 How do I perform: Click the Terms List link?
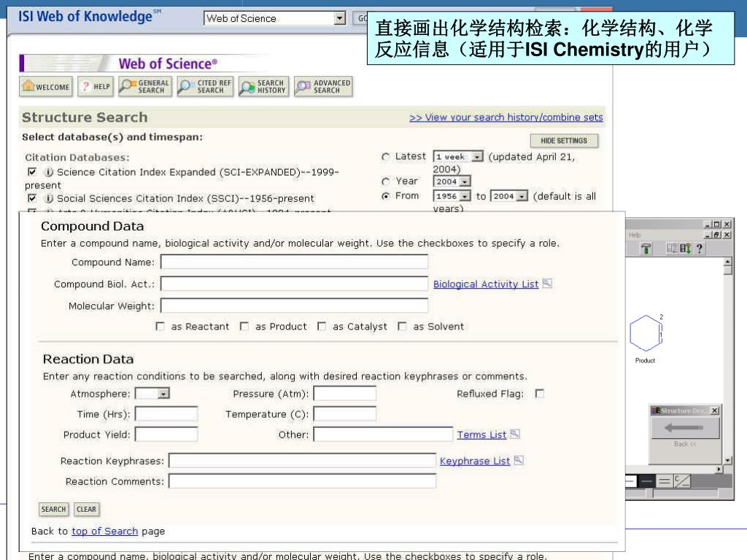pyautogui.click(x=481, y=435)
